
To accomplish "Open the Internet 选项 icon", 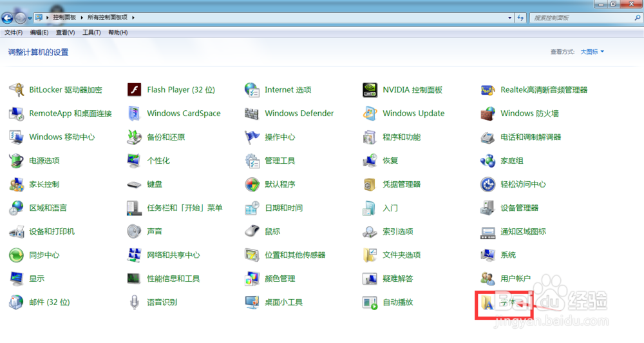I will click(x=252, y=90).
